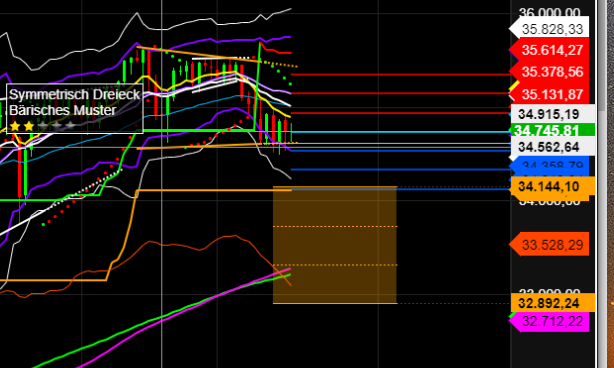Click the 34.562,64 price label
The height and width of the screenshot is (368, 614).
coord(553,147)
